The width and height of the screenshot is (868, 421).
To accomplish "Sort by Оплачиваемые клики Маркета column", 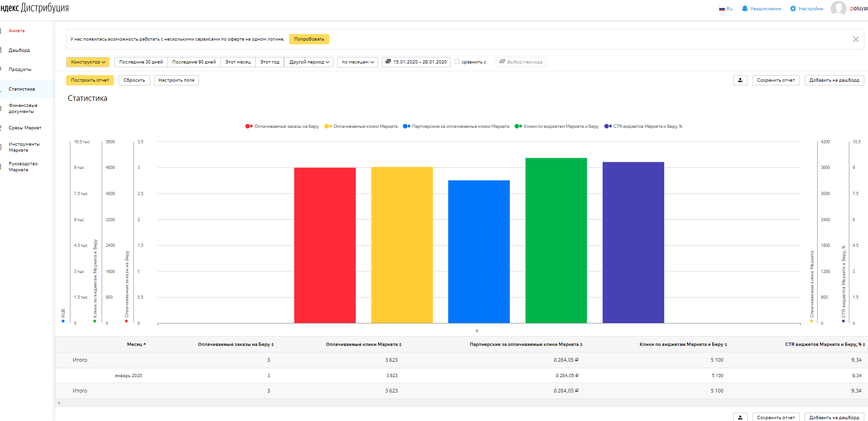I will [400, 345].
